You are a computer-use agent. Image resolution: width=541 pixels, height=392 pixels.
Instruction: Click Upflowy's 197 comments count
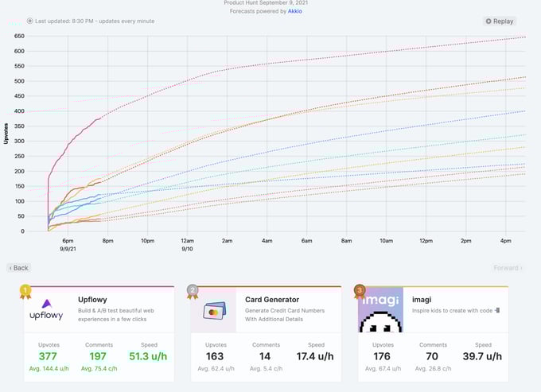pos(99,356)
